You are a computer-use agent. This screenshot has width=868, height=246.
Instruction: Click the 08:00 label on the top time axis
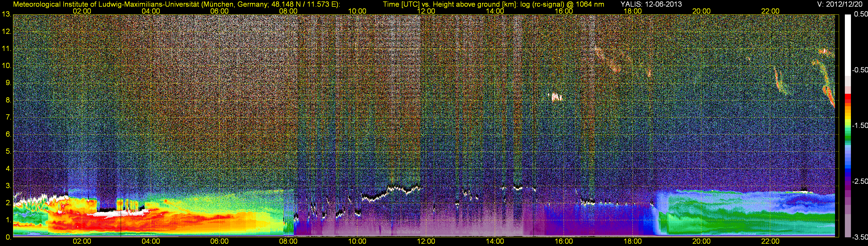click(x=288, y=11)
